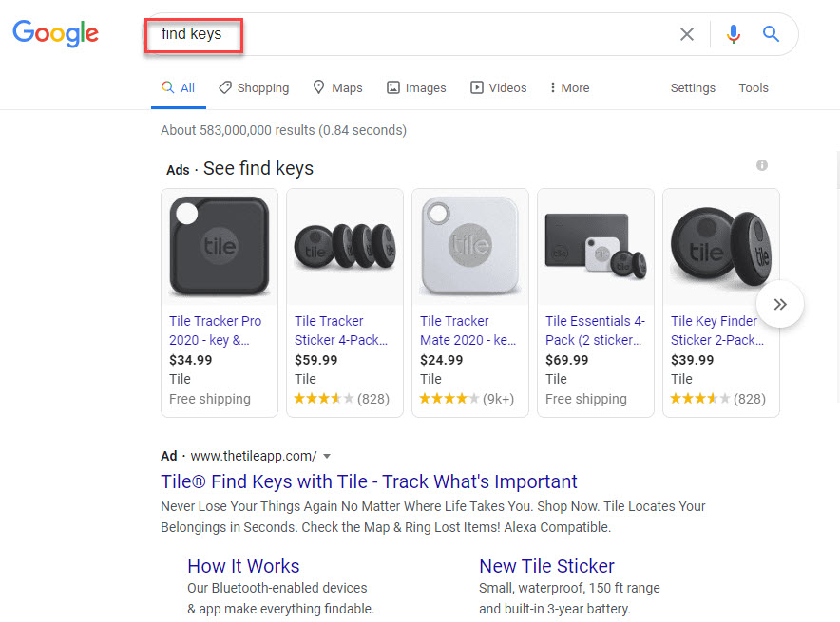Open the ads info icon
Viewport: 840px width, 622px height.
point(761,165)
